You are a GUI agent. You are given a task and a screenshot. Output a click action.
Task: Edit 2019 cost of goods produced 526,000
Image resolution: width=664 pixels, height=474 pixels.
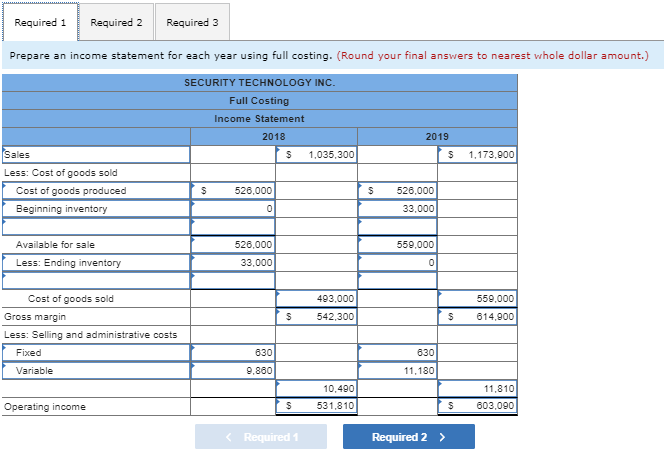397,191
